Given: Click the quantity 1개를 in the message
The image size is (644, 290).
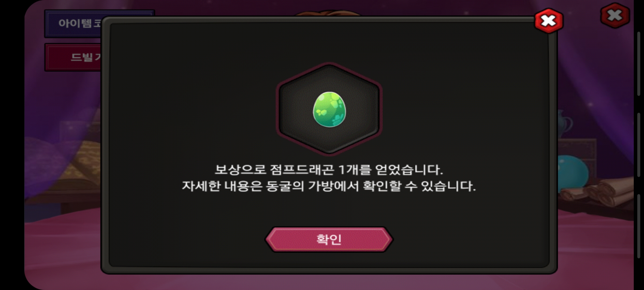Looking at the screenshot, I should point(355,170).
